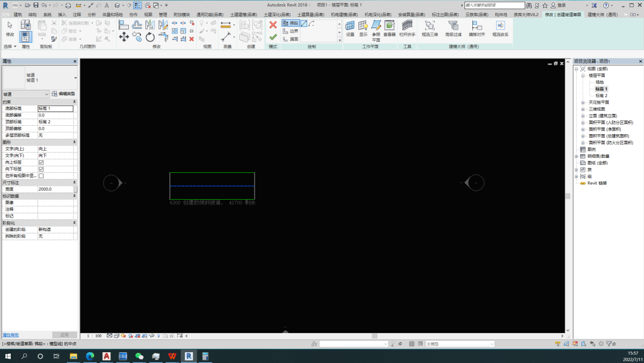Select the 踢面 riser draw tool
The height and width of the screenshot is (363, 644).
(x=290, y=39)
